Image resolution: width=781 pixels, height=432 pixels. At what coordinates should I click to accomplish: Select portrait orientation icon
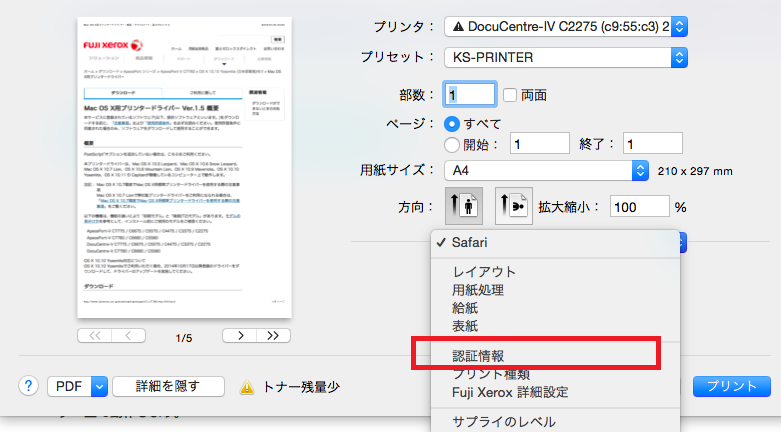pyautogui.click(x=463, y=207)
